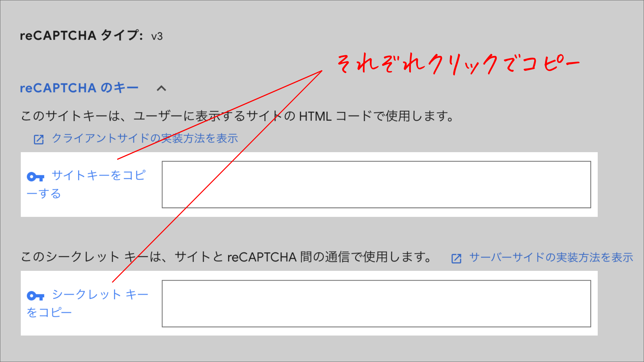This screenshot has width=644, height=362.
Task: Select the secret key text field
Action: (x=376, y=304)
